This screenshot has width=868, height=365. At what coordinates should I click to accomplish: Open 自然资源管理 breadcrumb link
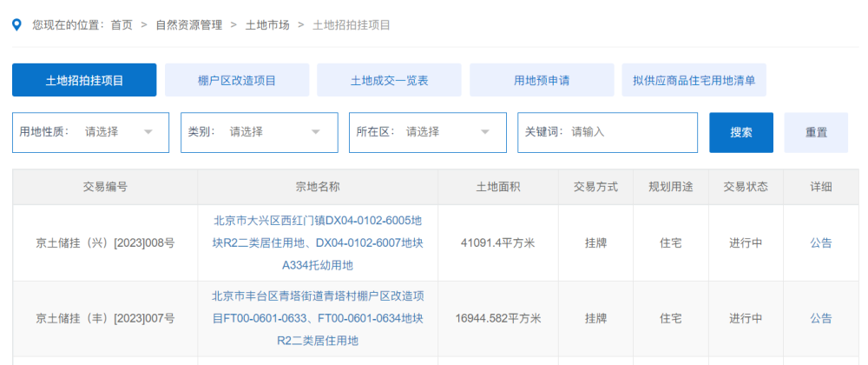(188, 25)
